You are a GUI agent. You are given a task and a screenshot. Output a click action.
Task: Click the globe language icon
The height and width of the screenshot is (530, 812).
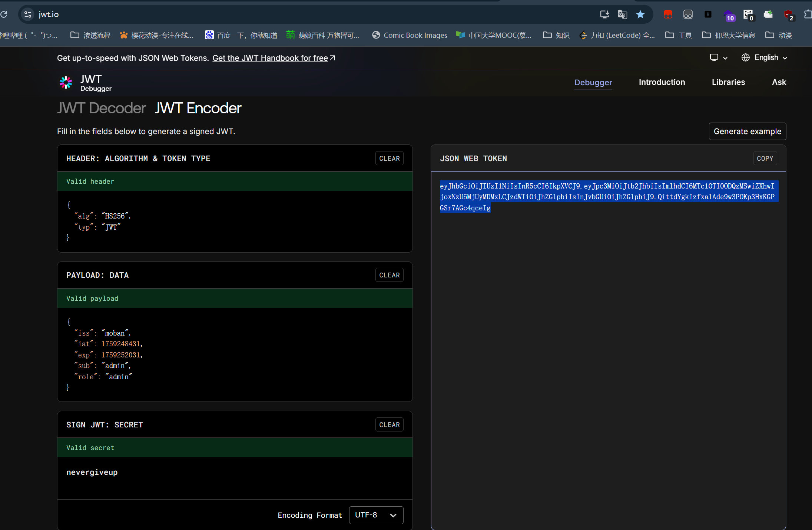tap(745, 58)
